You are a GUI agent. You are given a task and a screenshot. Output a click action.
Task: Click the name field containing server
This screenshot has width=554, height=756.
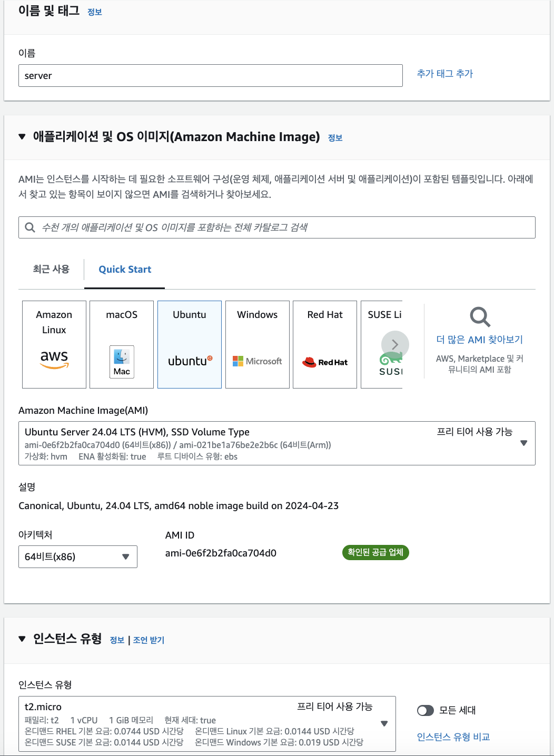tap(211, 76)
